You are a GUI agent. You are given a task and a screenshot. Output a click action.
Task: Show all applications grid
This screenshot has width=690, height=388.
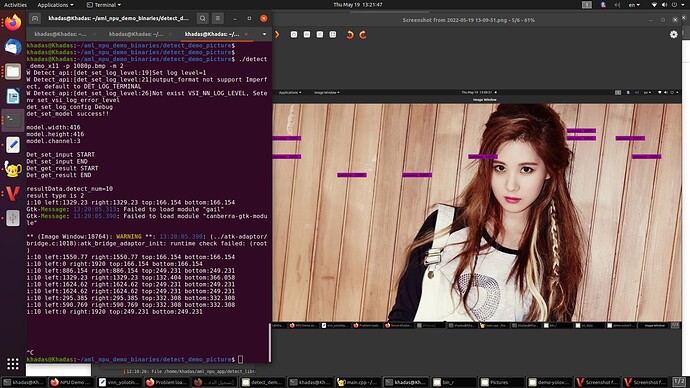13,364
